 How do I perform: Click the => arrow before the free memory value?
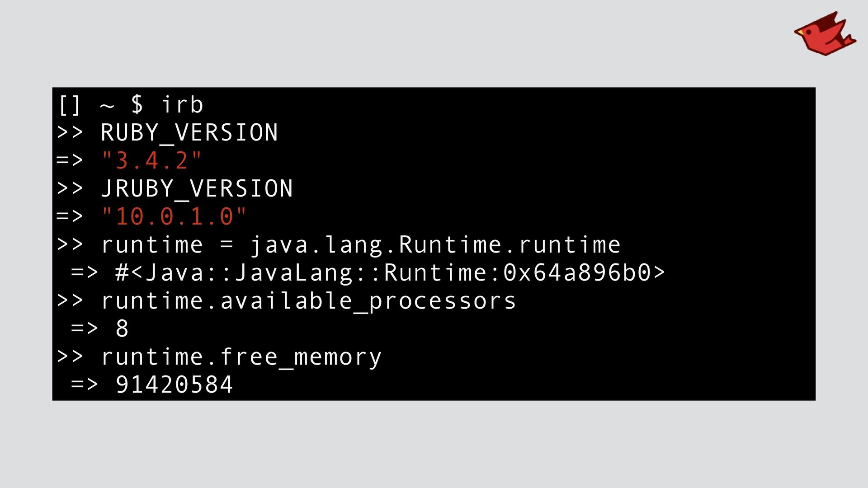(85, 385)
